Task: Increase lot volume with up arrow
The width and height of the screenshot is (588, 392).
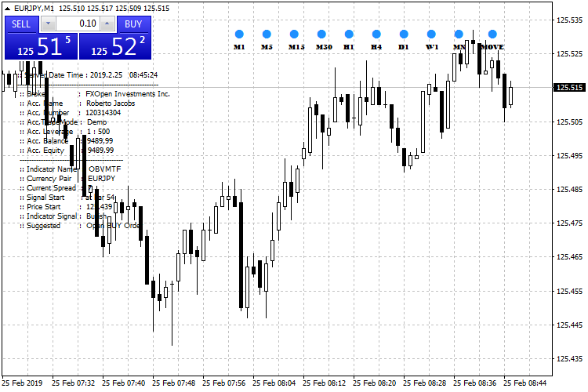Action: tap(107, 24)
